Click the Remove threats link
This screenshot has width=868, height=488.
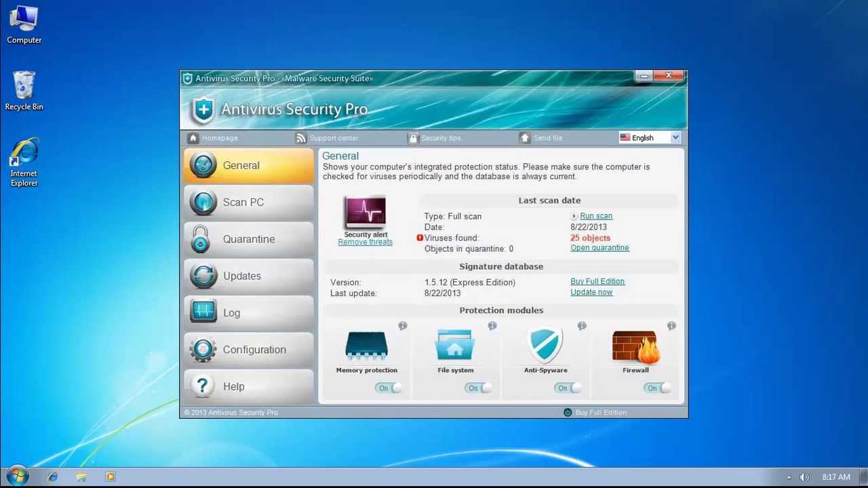coord(365,242)
